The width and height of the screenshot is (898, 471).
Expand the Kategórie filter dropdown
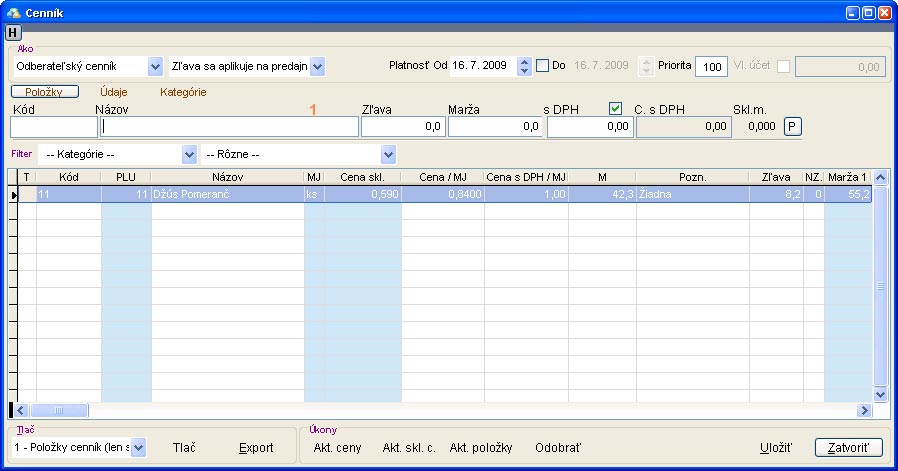point(189,154)
